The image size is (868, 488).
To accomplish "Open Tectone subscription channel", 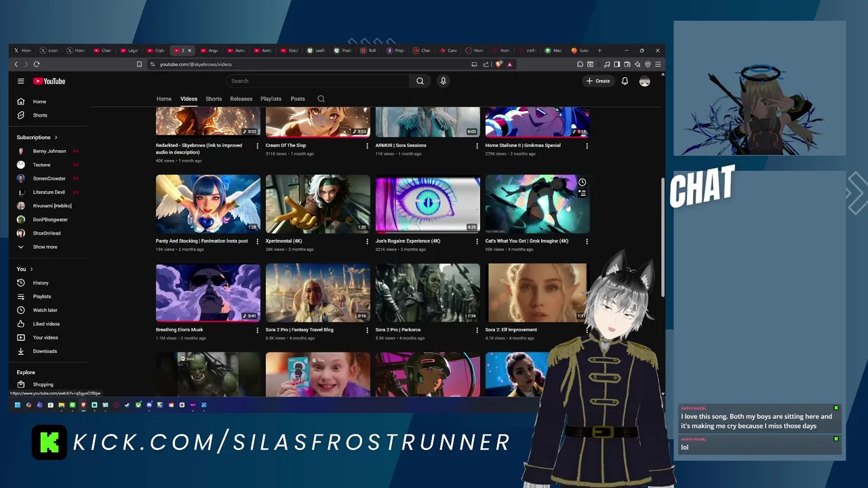I will coord(41,165).
